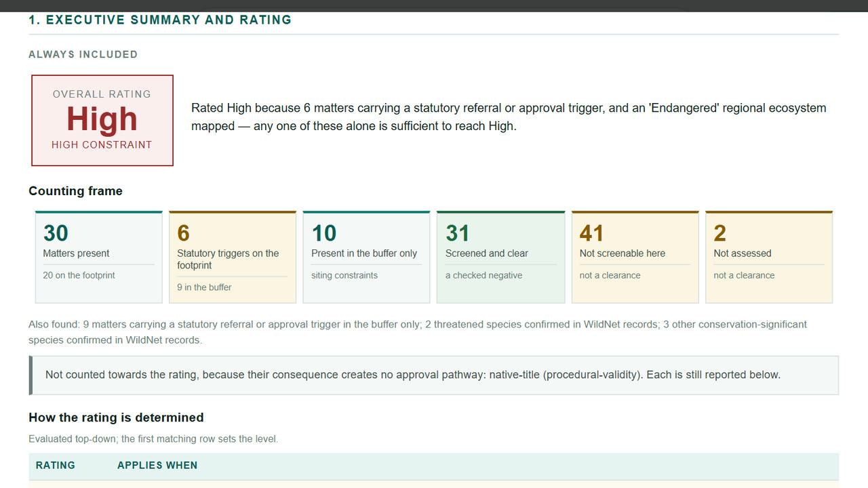Click the 'APPLIES WHEN' column header
Image resolution: width=868 pixels, height=488 pixels.
[x=157, y=466]
